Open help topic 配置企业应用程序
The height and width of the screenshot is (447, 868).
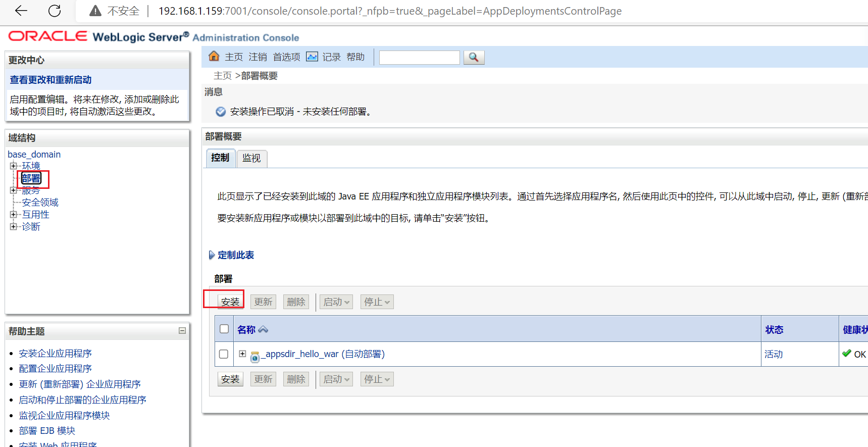(x=55, y=369)
